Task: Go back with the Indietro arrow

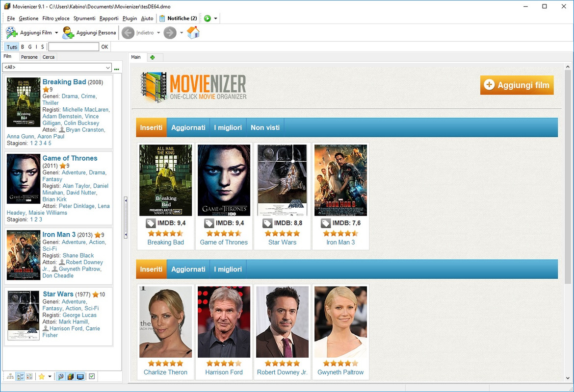Action: (x=128, y=32)
